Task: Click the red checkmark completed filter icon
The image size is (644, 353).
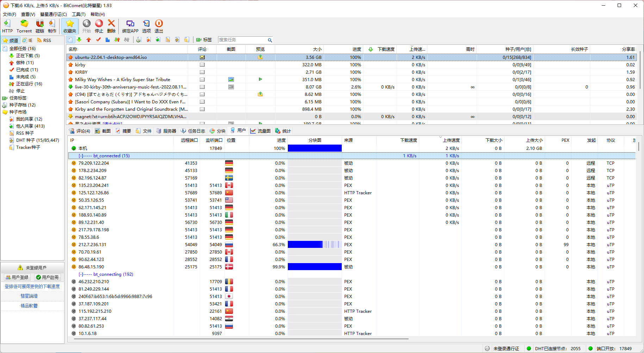Action: [x=98, y=40]
